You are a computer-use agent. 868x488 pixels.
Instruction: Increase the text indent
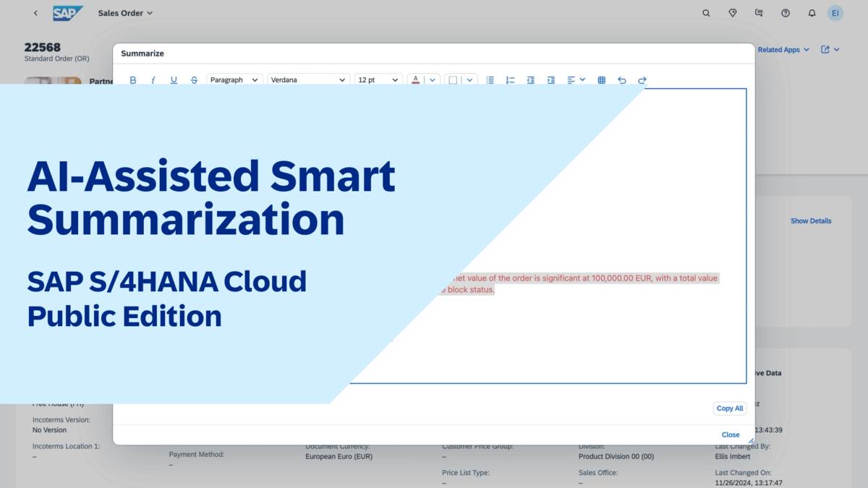point(550,80)
